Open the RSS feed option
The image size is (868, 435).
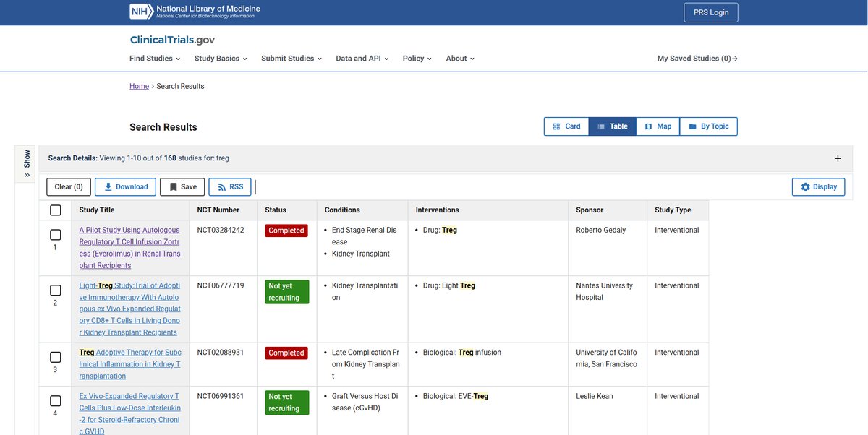click(230, 187)
